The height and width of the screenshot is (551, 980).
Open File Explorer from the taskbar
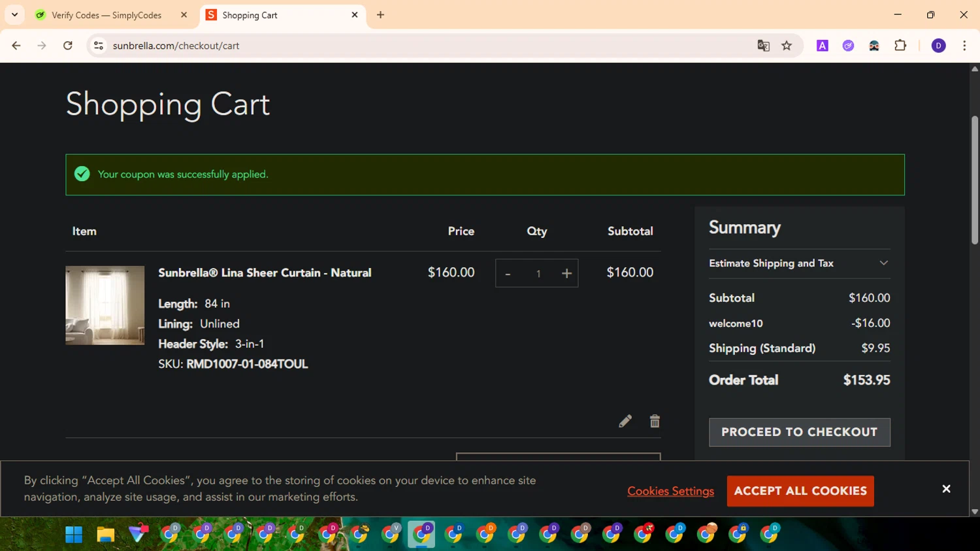(x=106, y=535)
